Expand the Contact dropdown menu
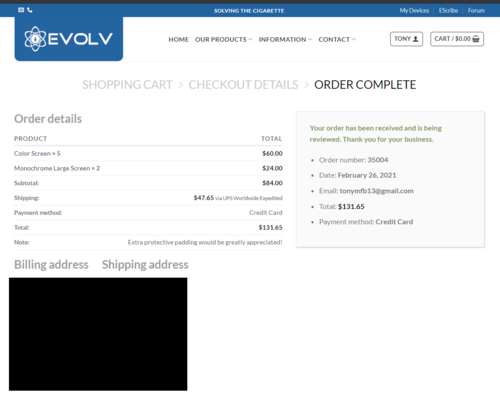The height and width of the screenshot is (401, 500). [x=337, y=39]
